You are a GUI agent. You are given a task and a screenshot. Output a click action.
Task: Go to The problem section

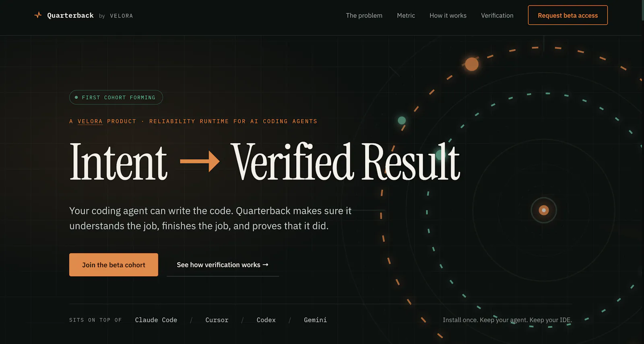364,15
